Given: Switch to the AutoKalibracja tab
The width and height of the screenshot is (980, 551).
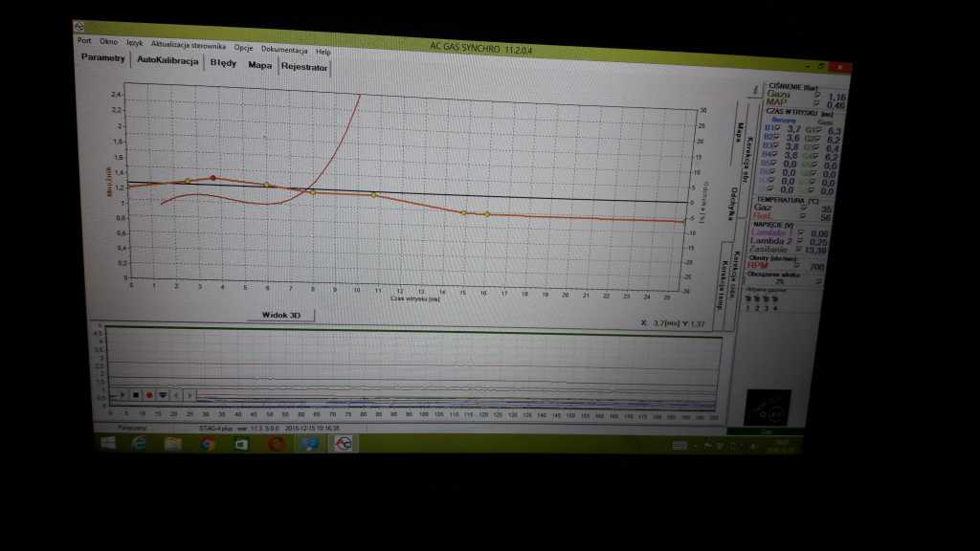Looking at the screenshot, I should [167, 60].
